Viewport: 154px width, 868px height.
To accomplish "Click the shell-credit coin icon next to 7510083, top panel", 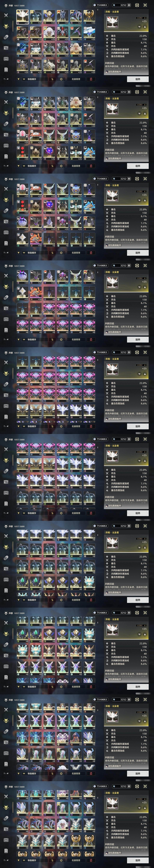I will click(x=94, y=5).
